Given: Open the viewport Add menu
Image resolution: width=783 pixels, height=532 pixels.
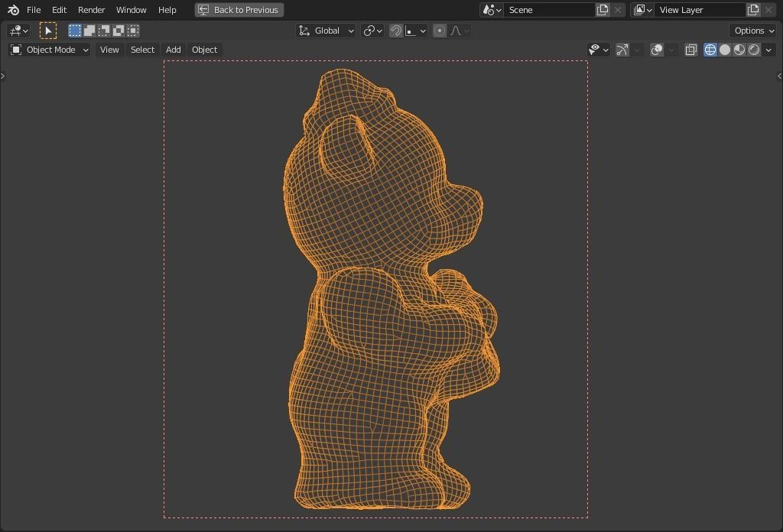Looking at the screenshot, I should coord(174,50).
